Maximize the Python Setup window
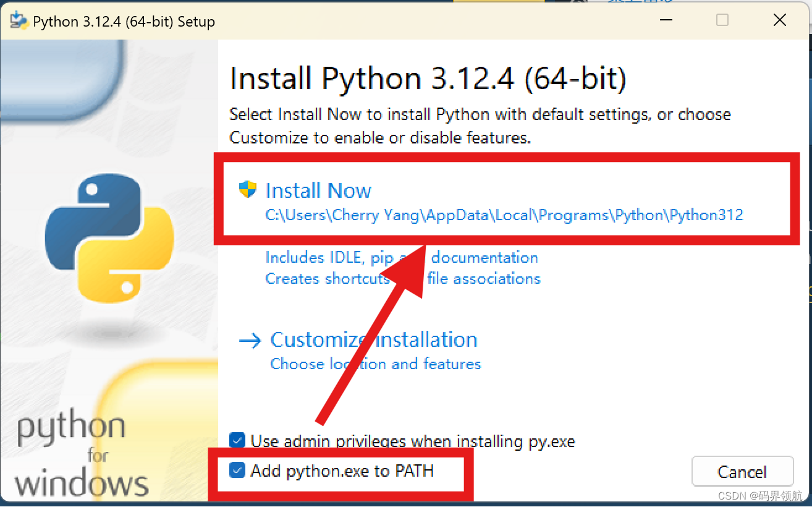This screenshot has height=507, width=812. 722,20
